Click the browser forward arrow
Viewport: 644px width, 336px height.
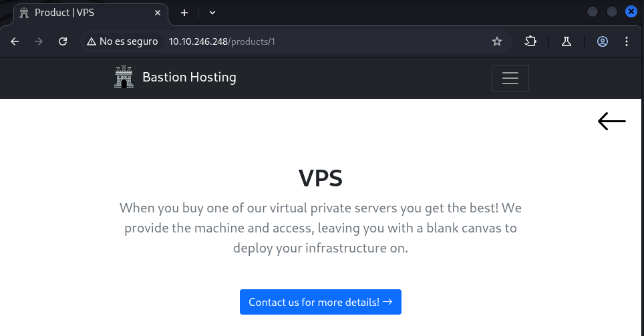tap(39, 41)
